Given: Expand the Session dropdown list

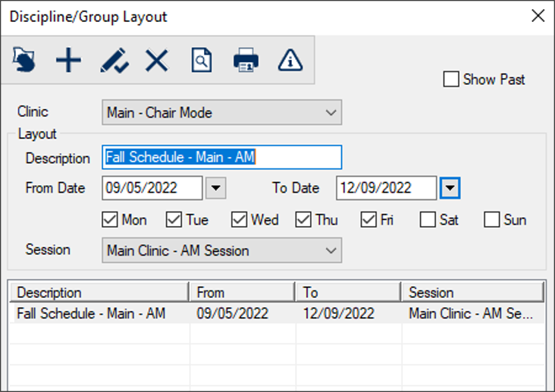Looking at the screenshot, I should click(221, 250).
